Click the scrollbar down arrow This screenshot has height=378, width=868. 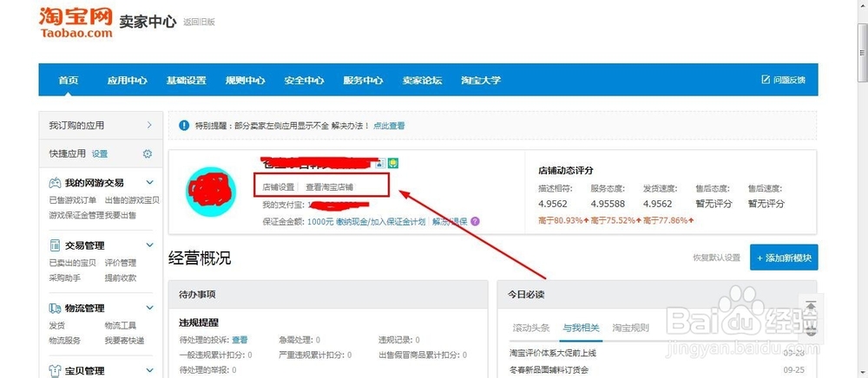(863, 373)
